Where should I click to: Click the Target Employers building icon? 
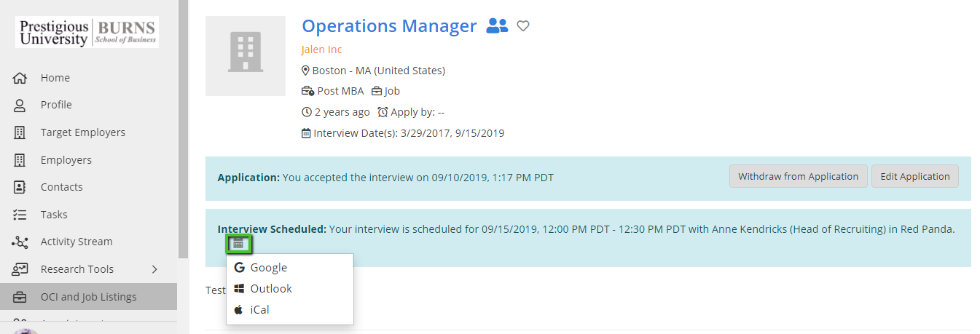(20, 132)
